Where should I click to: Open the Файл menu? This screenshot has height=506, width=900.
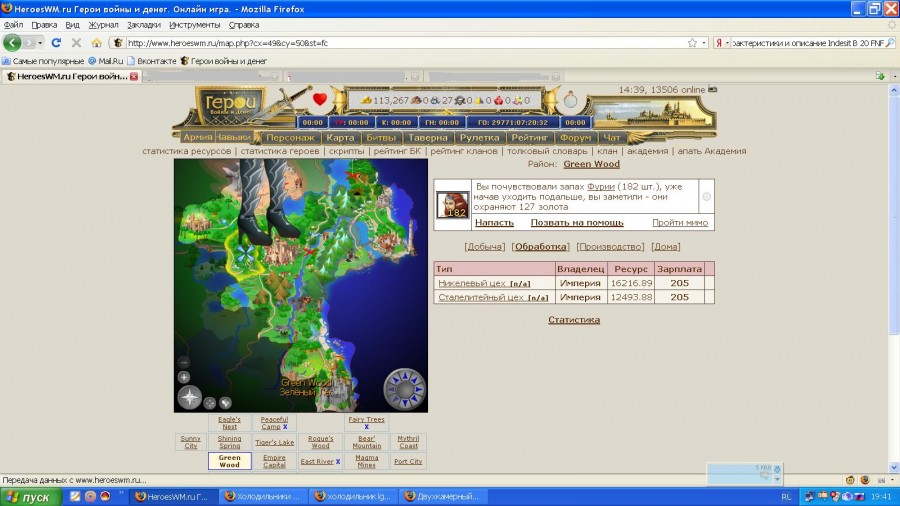click(x=13, y=25)
